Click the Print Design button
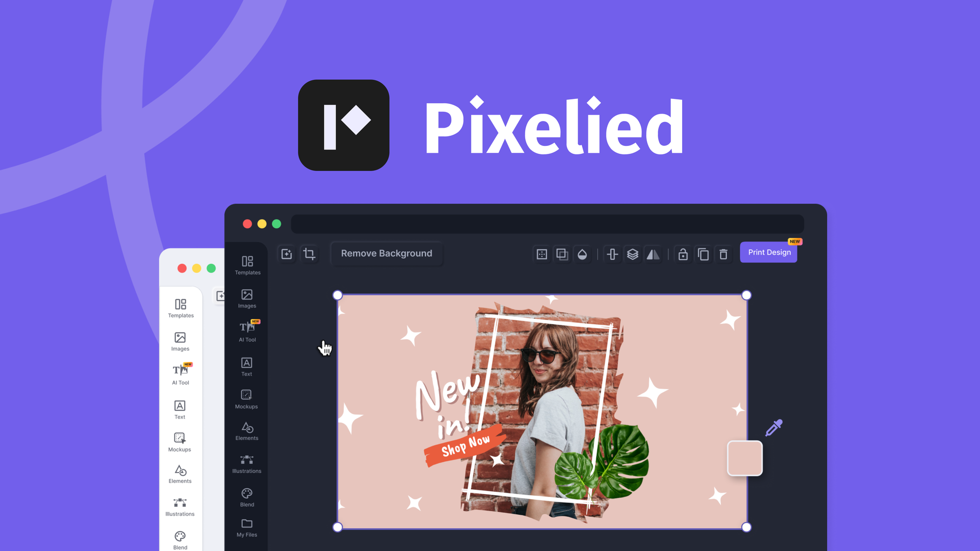The image size is (980, 551). pos(769,252)
